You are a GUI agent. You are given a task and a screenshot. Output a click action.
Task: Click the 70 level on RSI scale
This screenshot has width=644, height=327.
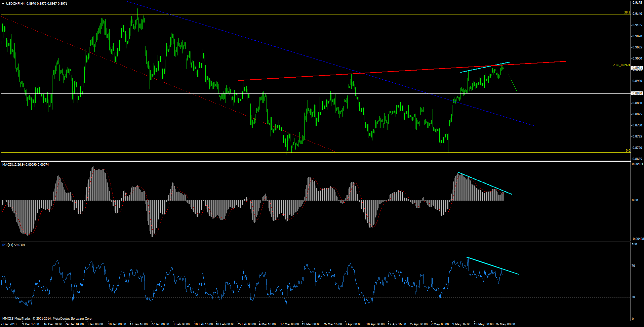[634, 266]
